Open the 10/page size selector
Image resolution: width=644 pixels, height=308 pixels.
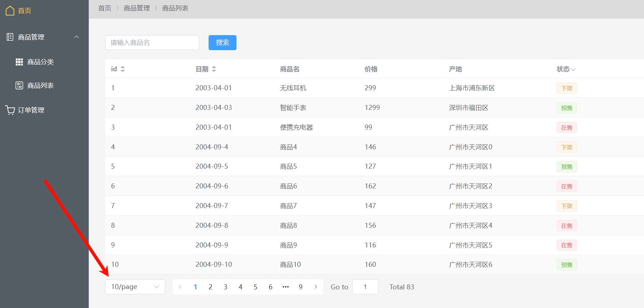point(135,287)
